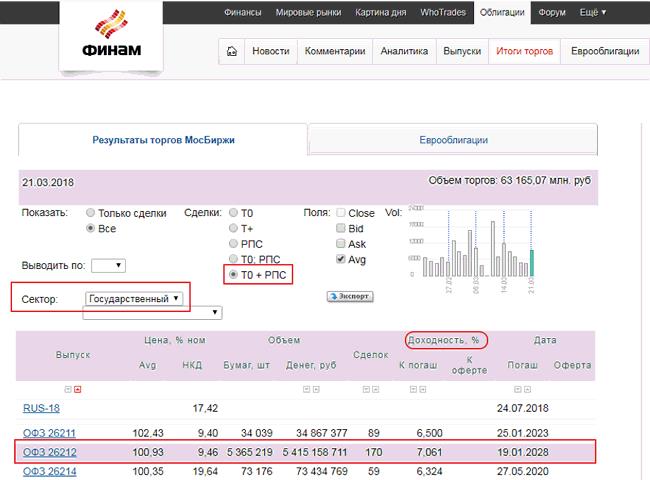Open the home icon in the bonds navigation

(x=232, y=51)
